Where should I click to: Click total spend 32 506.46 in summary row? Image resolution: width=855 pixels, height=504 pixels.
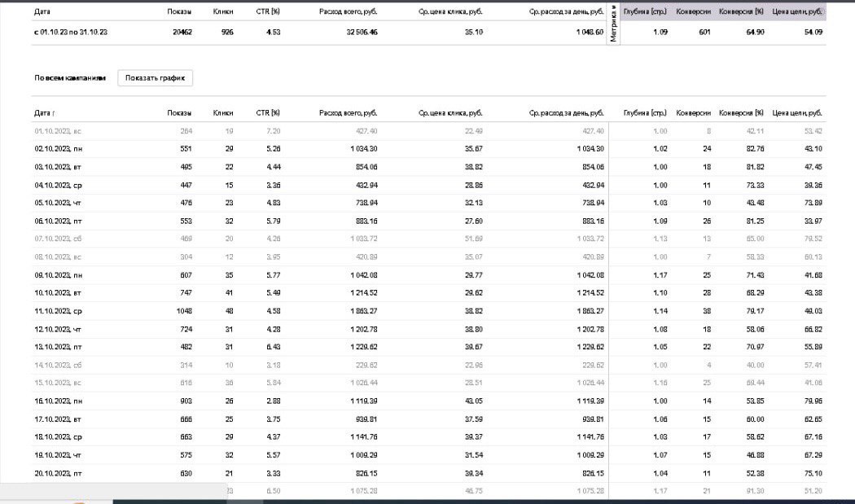(362, 33)
